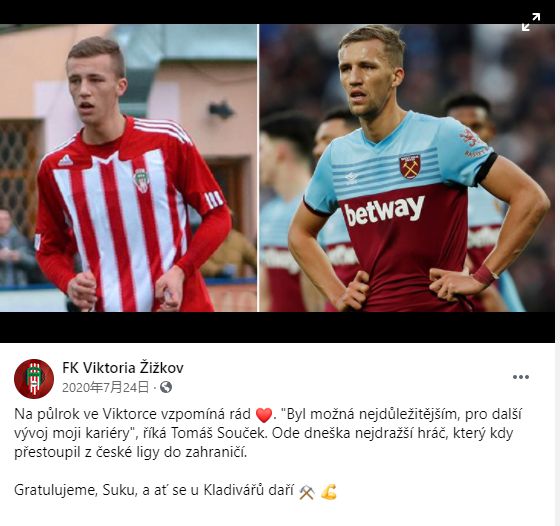The image size is (560, 526).
Task: Click the sleeve badge on the light blue shirt
Action: pyautogui.click(x=471, y=143)
